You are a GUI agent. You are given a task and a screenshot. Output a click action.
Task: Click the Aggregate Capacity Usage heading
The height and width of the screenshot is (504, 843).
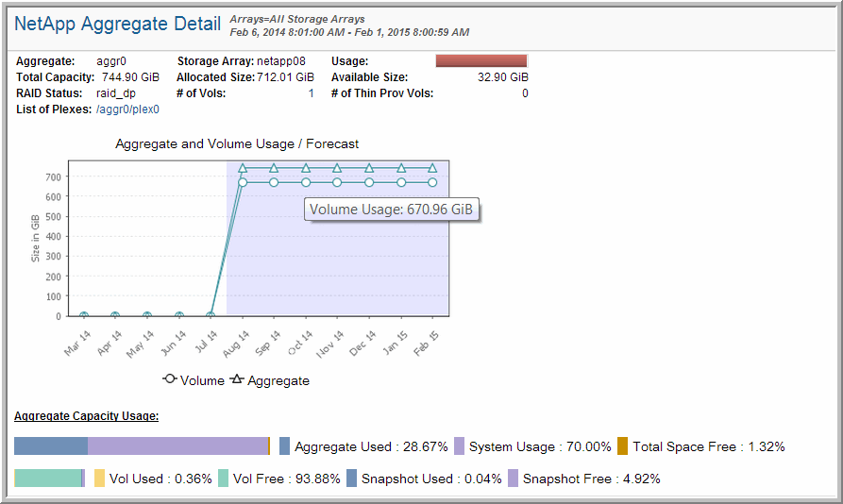pyautogui.click(x=86, y=415)
